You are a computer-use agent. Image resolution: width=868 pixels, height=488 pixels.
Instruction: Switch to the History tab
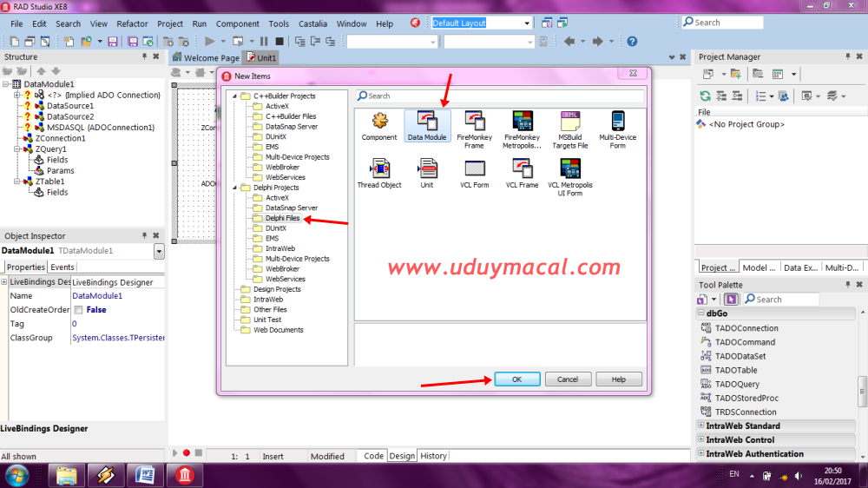pos(433,456)
